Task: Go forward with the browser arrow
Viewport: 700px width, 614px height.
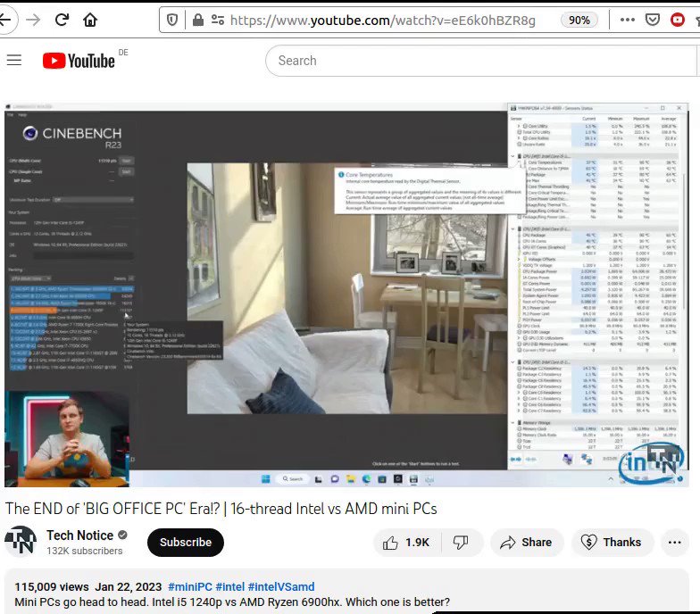Action: [33, 20]
